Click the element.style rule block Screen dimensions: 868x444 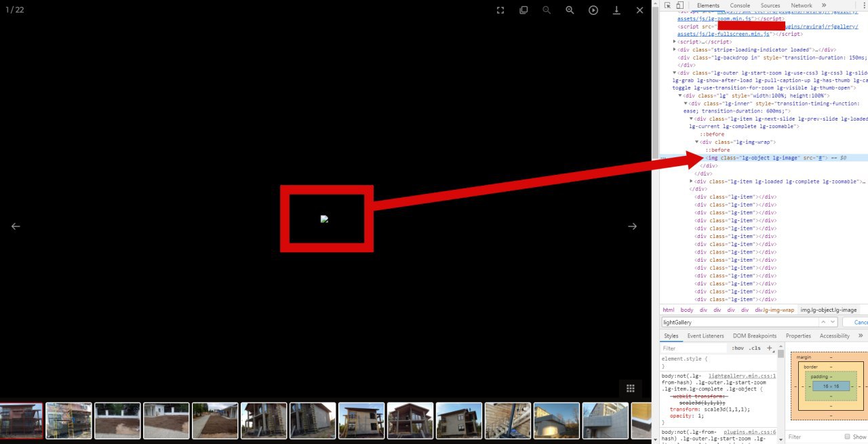tap(719, 363)
